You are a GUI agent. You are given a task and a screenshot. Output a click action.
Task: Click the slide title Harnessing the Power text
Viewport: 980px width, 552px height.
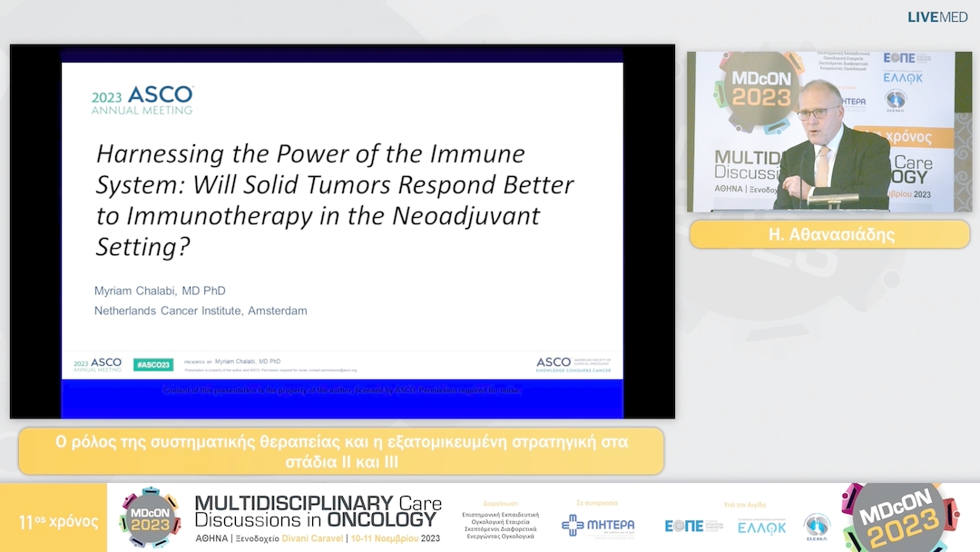point(334,200)
